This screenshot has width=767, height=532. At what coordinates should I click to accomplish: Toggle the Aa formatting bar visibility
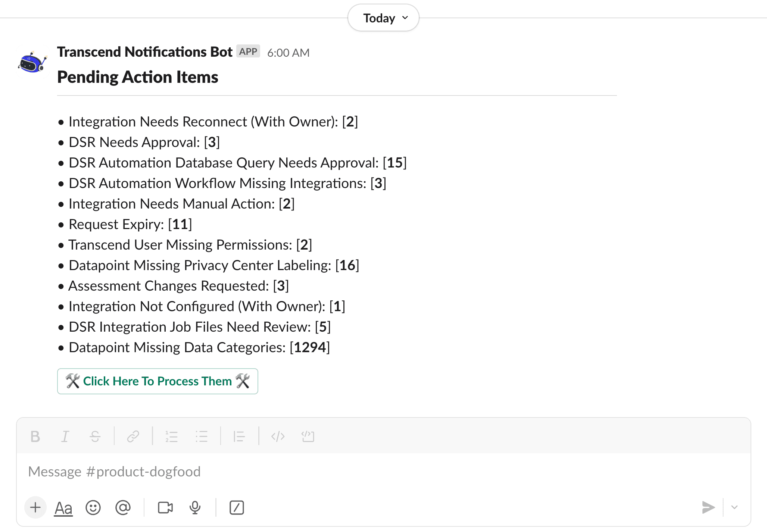click(x=63, y=507)
